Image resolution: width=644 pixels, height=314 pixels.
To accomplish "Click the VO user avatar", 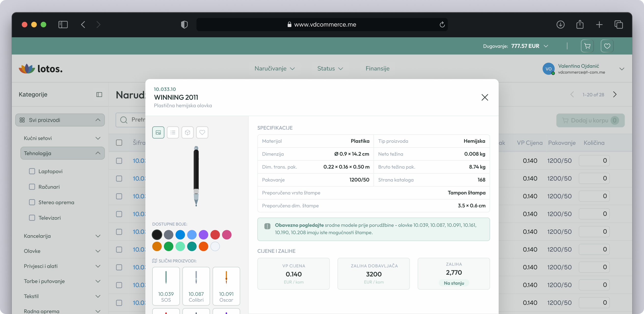I will pyautogui.click(x=548, y=69).
